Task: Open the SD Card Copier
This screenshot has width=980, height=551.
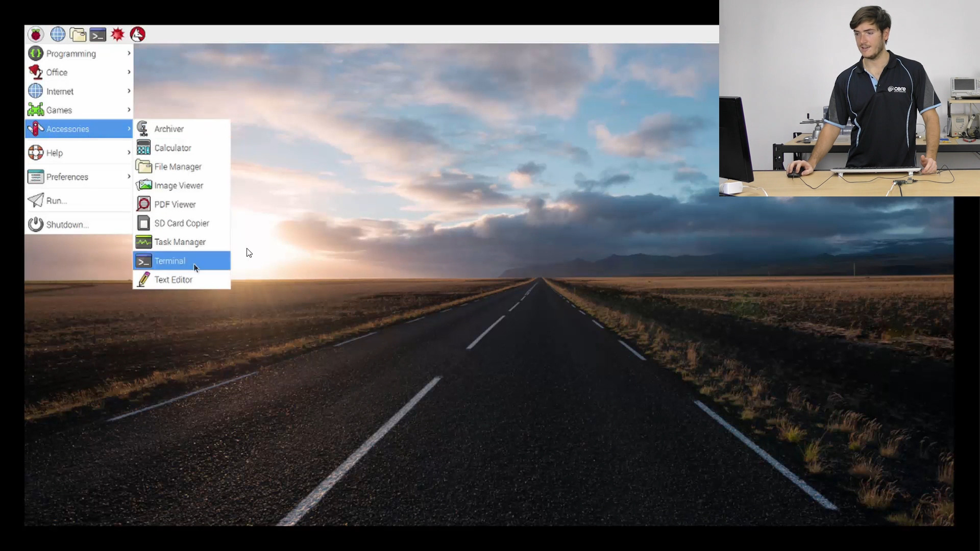Action: pyautogui.click(x=182, y=222)
